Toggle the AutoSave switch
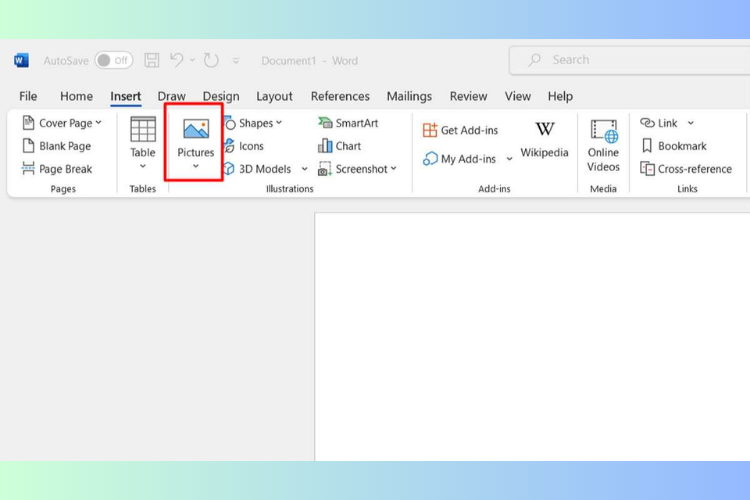This screenshot has height=500, width=750. (114, 60)
